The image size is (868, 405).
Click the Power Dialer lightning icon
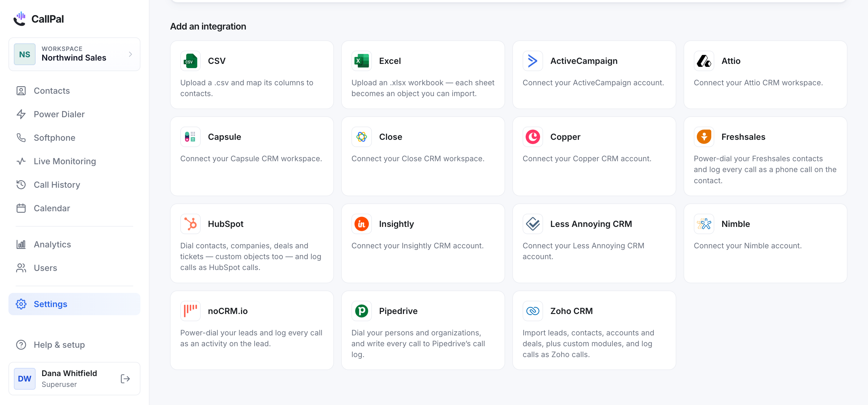(21, 114)
